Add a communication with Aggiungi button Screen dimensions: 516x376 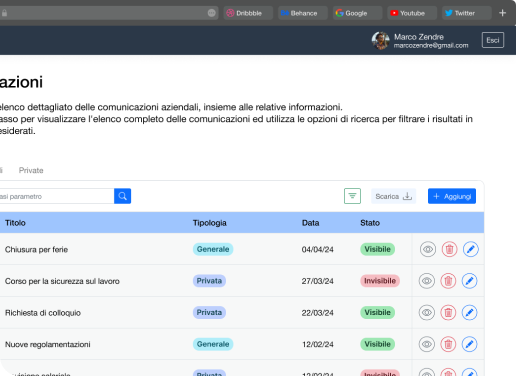[452, 196]
